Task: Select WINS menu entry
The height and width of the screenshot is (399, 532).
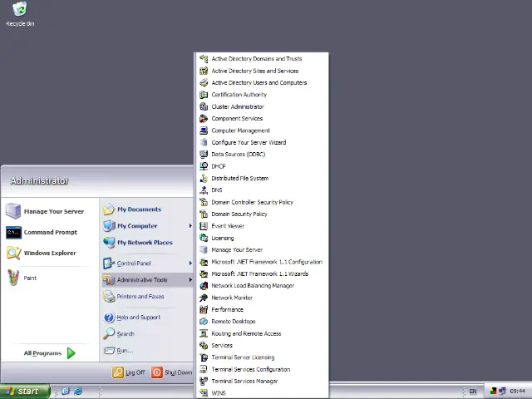Action: (262, 393)
